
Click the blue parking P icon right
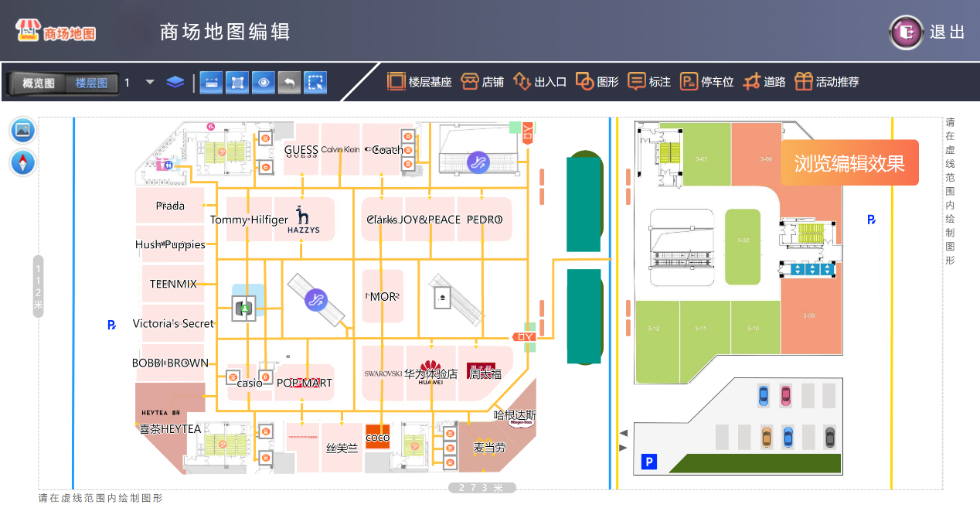872,220
